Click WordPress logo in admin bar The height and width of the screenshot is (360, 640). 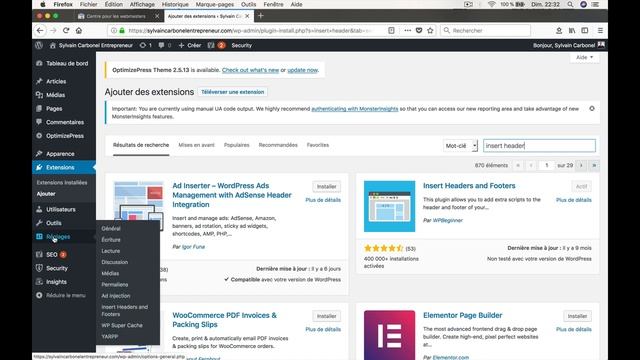click(39, 45)
